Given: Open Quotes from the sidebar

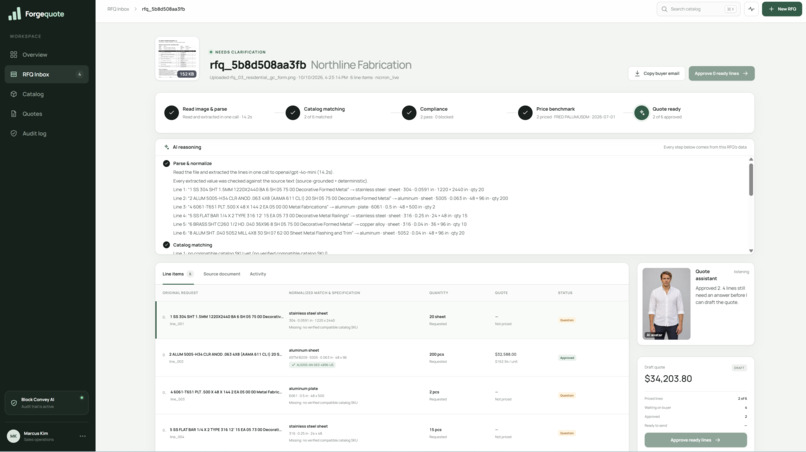Looking at the screenshot, I should coord(46,114).
